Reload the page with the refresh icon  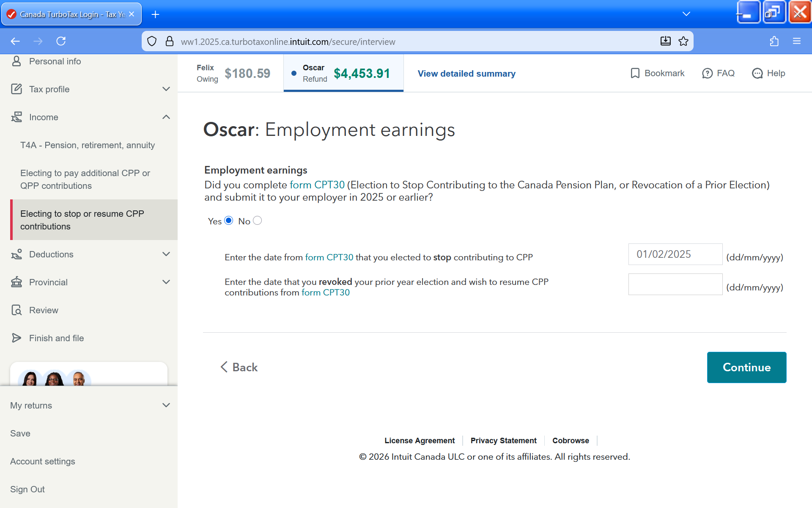61,41
